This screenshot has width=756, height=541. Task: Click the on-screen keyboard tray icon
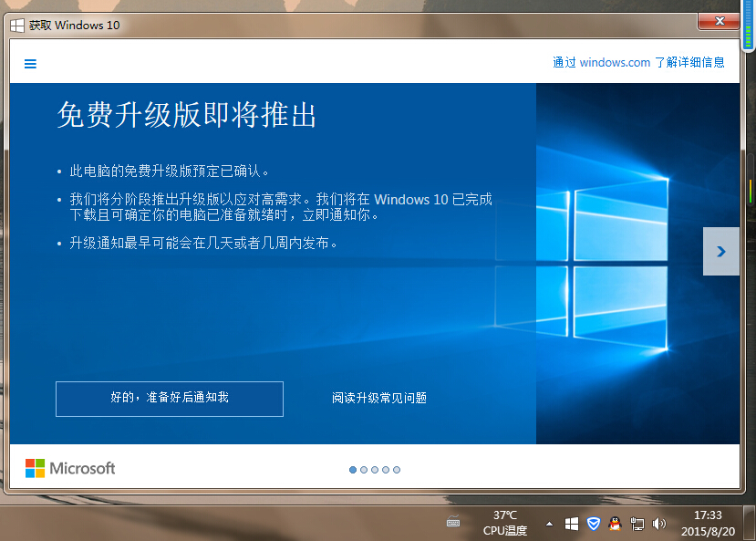(x=453, y=522)
